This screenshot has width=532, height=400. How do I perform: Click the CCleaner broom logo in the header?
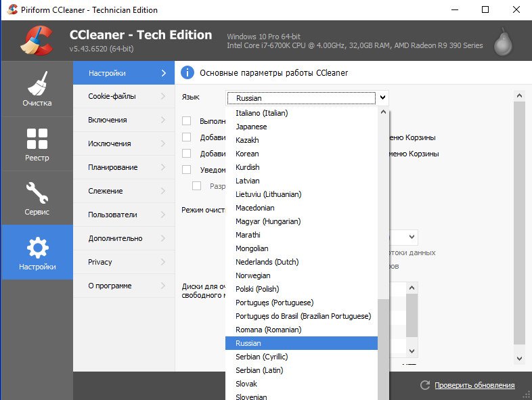tap(37, 41)
